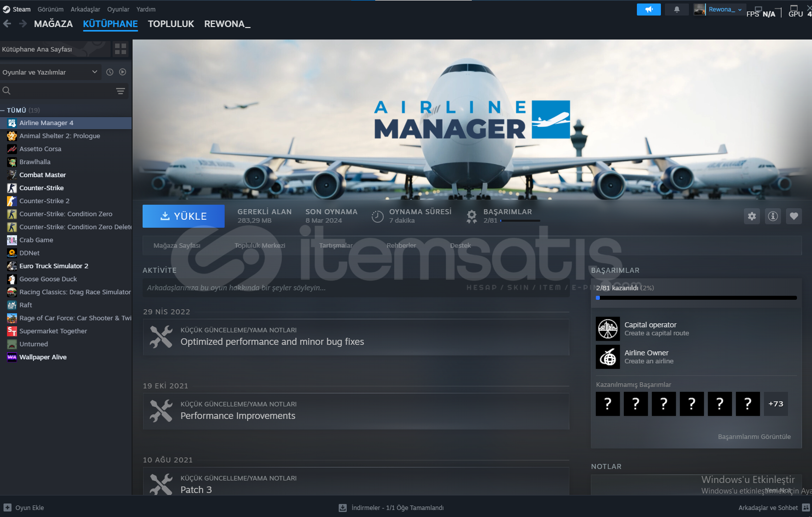This screenshot has height=517, width=812.
Task: Toggle ready-to-play filter icon
Action: [x=123, y=72]
